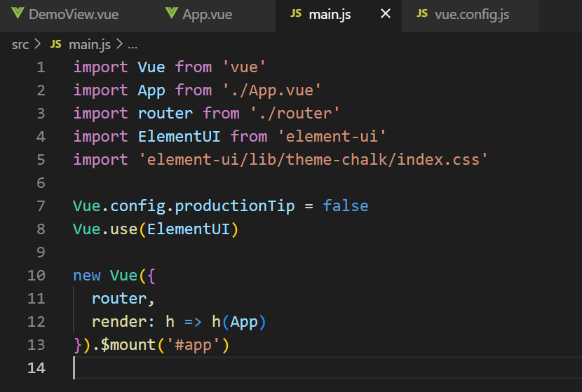Click line number 10 in the gutter
This screenshot has width=582, height=392.
click(36, 276)
